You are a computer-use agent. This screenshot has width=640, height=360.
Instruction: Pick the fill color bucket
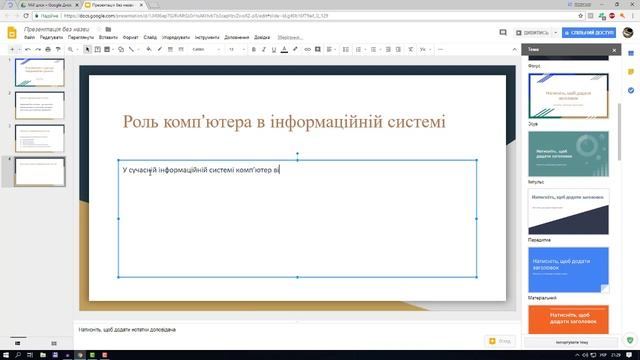(149, 49)
